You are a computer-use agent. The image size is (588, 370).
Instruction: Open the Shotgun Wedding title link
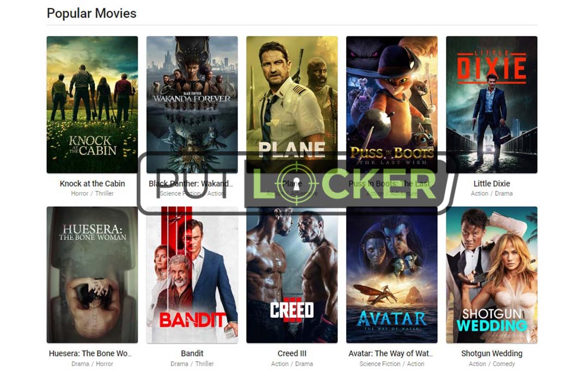tap(492, 354)
